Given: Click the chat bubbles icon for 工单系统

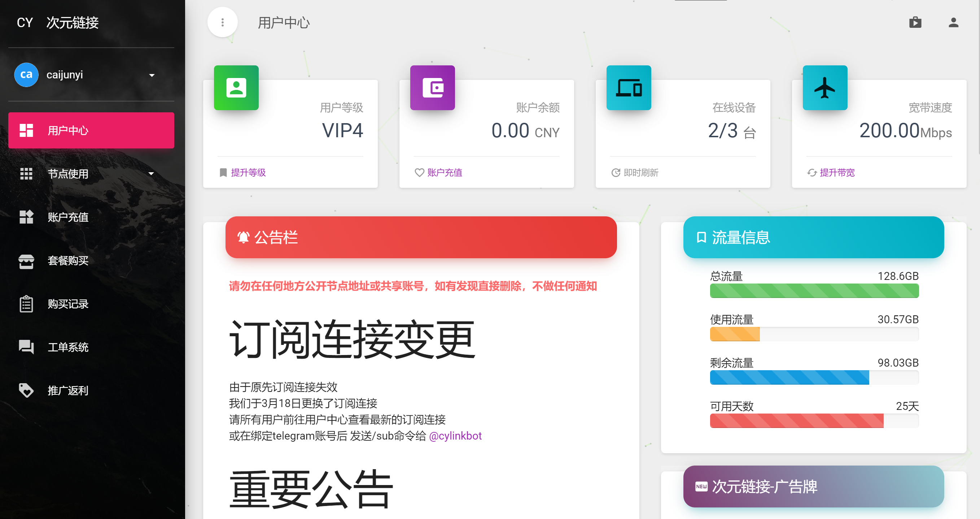Looking at the screenshot, I should (26, 347).
